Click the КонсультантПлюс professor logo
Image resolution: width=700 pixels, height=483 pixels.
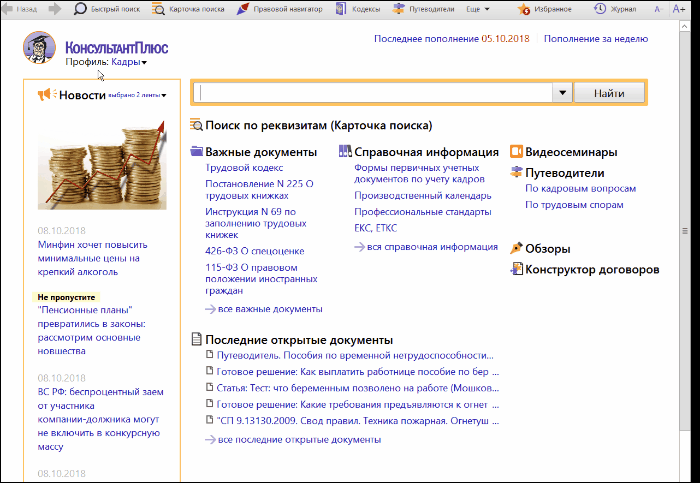(x=39, y=48)
